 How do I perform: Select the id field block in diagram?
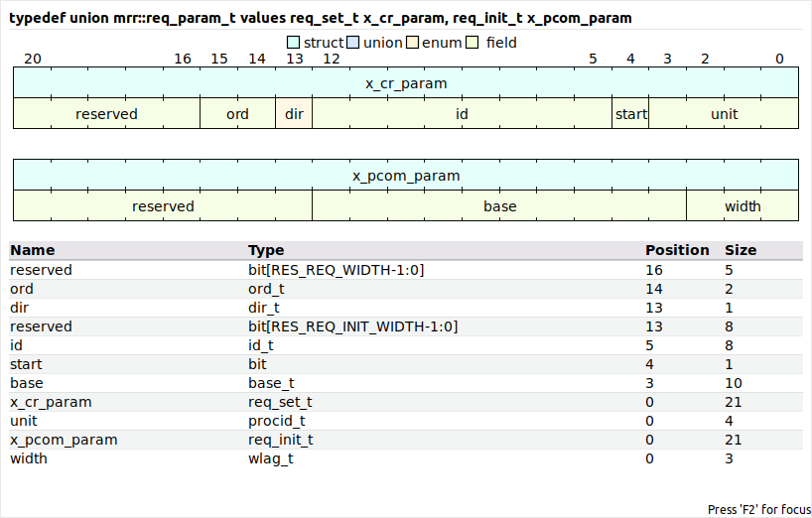462,114
